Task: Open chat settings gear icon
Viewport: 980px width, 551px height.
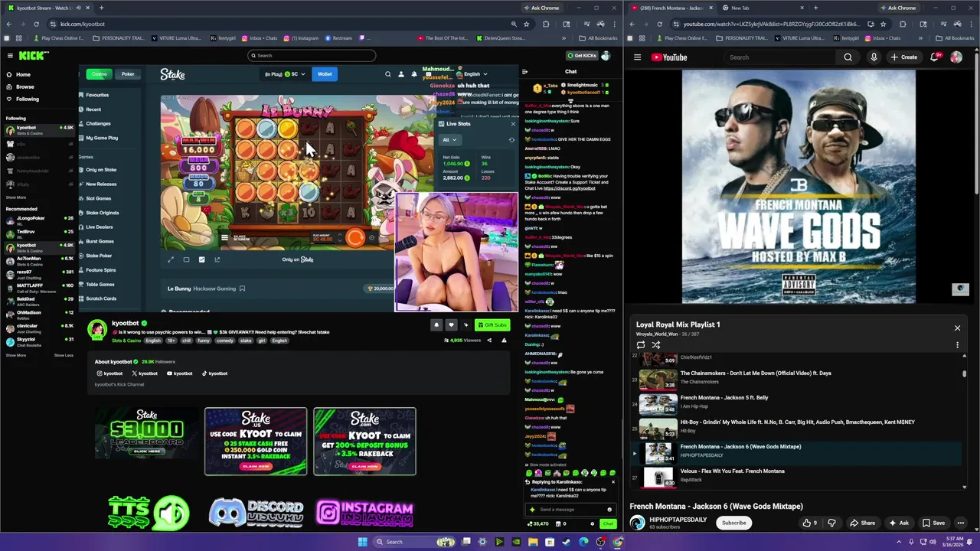Action: click(592, 523)
